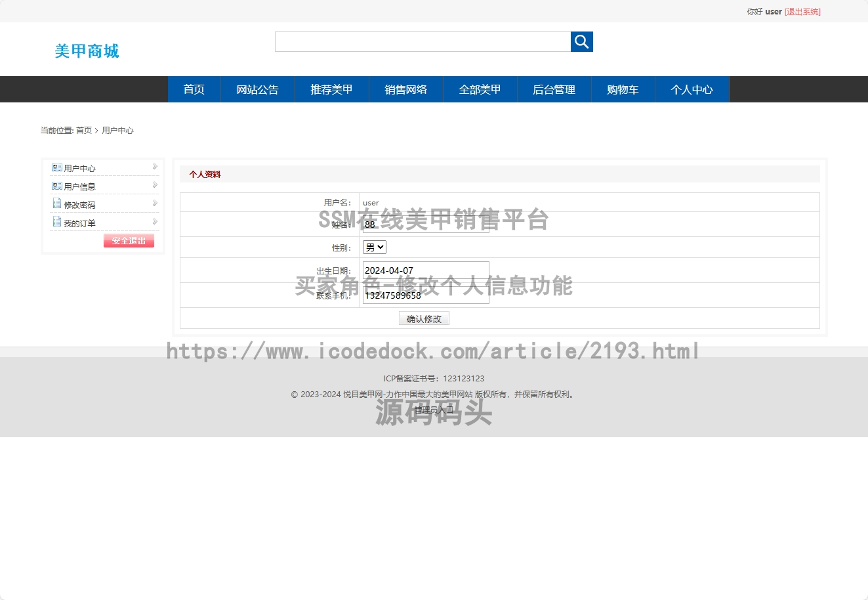
Task: Click the 用户名 value 'user'
Action: tap(371, 203)
